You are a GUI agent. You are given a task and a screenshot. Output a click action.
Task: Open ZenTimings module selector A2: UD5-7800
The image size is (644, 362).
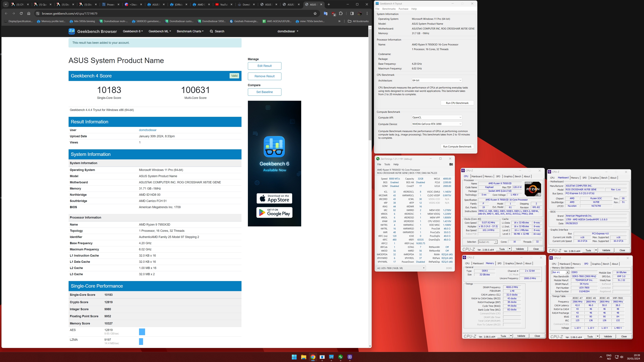click(401, 268)
